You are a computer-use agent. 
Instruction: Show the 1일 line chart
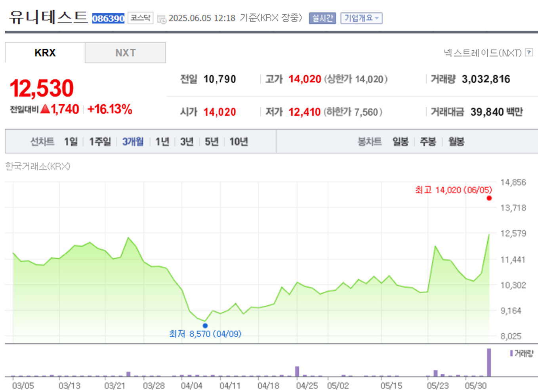coord(71,142)
